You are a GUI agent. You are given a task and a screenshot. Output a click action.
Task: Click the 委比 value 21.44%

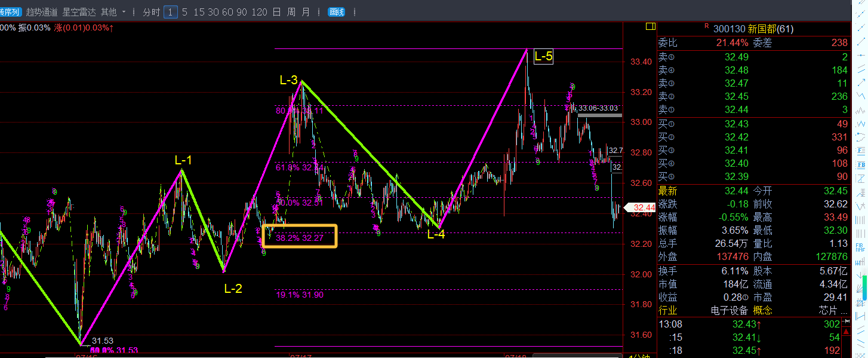[x=731, y=42]
